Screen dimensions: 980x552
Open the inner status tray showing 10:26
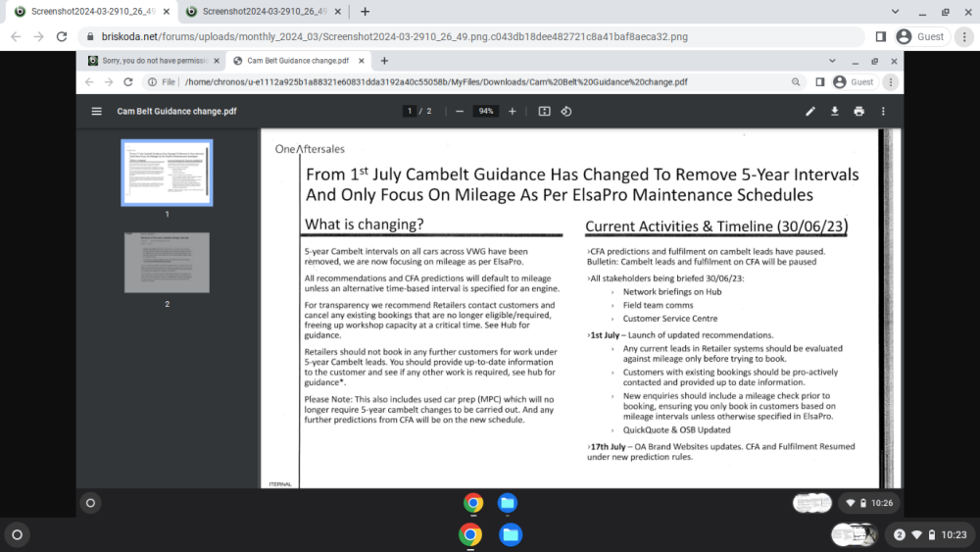(869, 503)
